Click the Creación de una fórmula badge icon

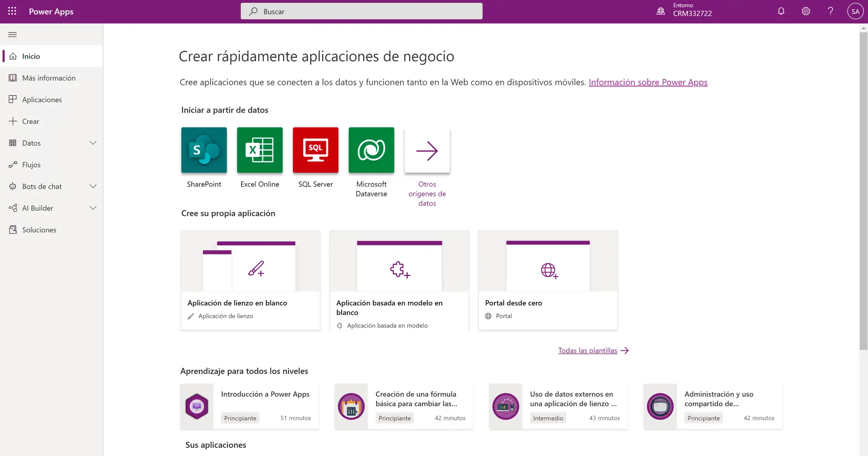(x=351, y=406)
